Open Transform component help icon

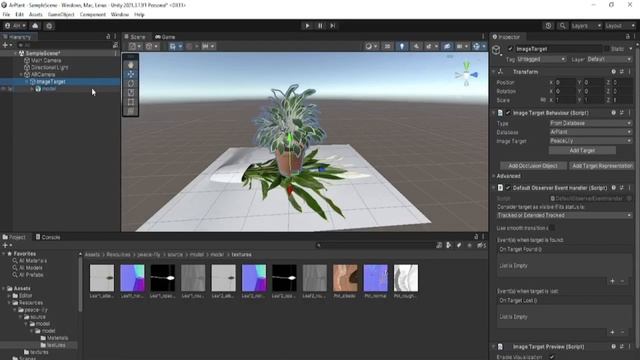coord(613,72)
